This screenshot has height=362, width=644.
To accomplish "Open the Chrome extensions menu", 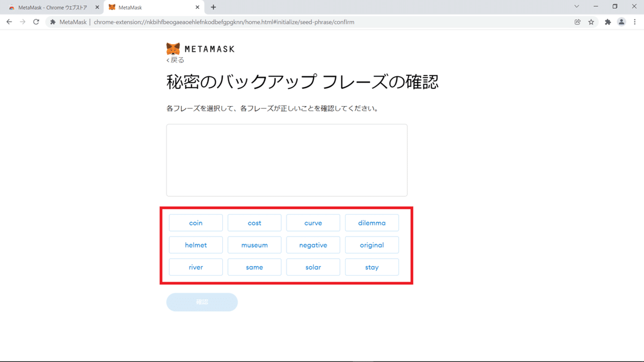I will 608,22.
